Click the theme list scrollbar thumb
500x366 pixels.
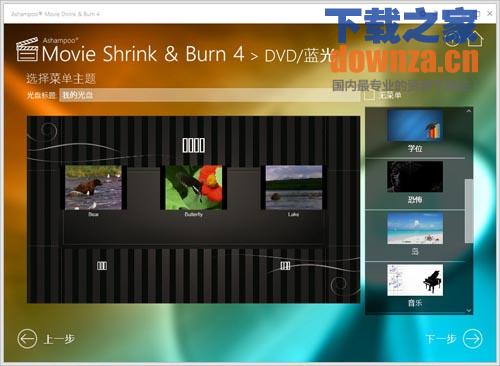pos(469,211)
